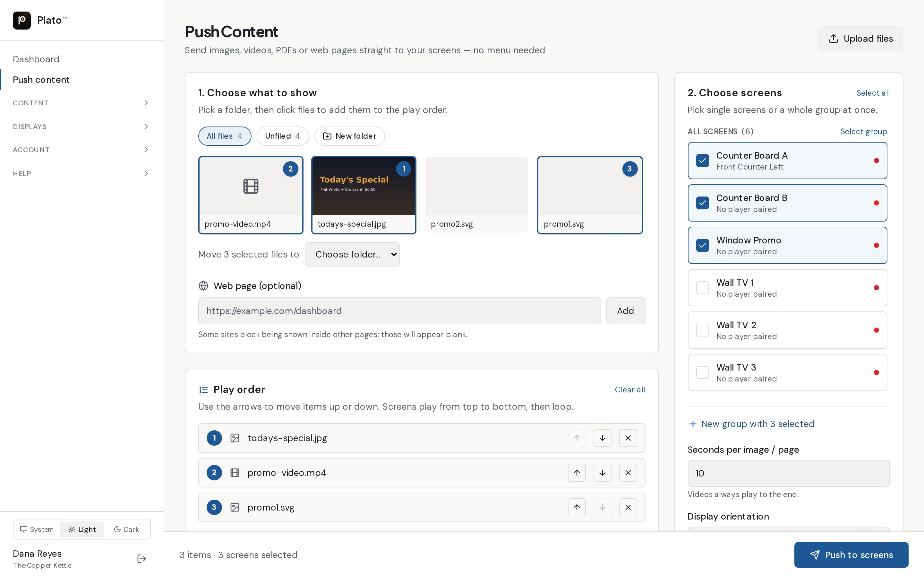Switch theme to Dark
The height and width of the screenshot is (578, 924).
tap(126, 530)
